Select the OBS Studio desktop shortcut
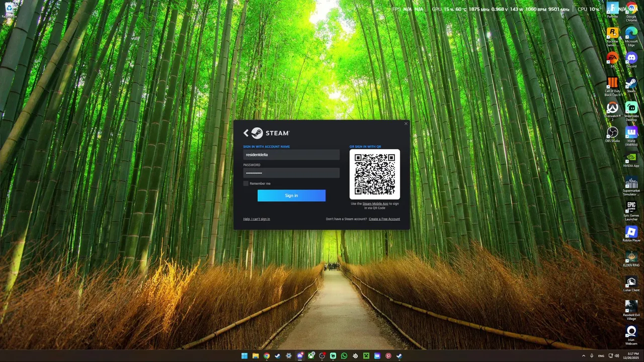The height and width of the screenshot is (362, 644). click(612, 135)
